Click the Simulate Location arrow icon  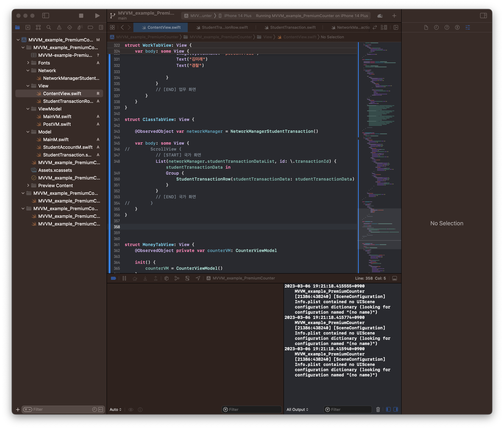coord(198,278)
